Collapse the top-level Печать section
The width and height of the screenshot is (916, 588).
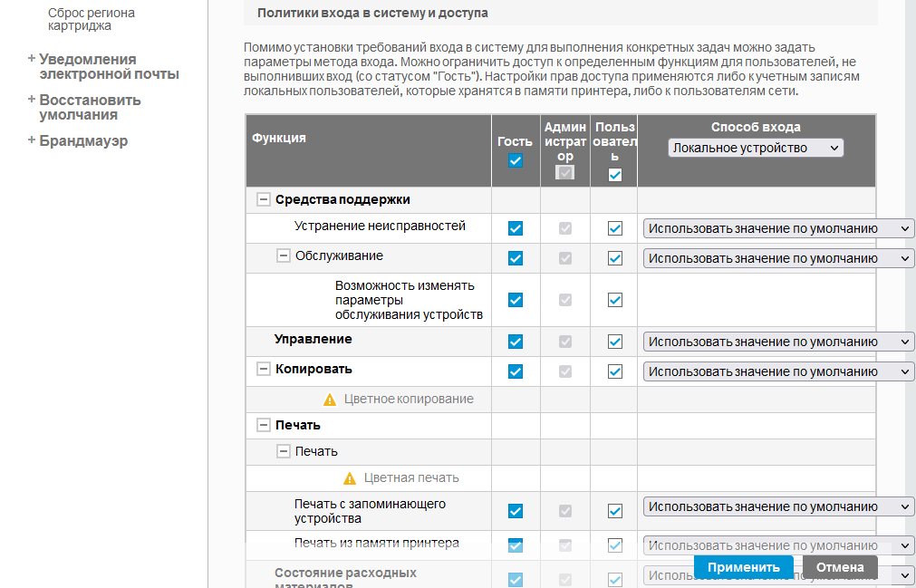[264, 425]
